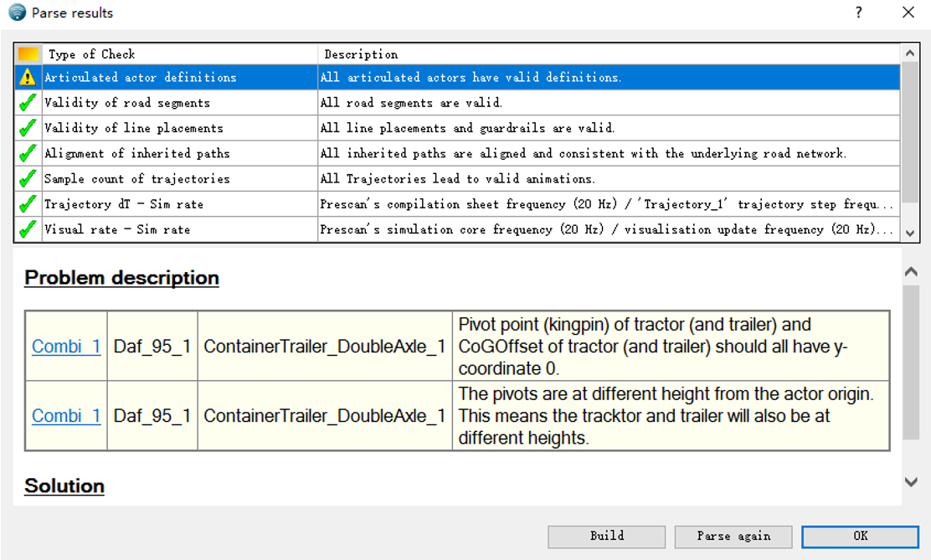Open the first Combi_1 link

tap(65, 346)
